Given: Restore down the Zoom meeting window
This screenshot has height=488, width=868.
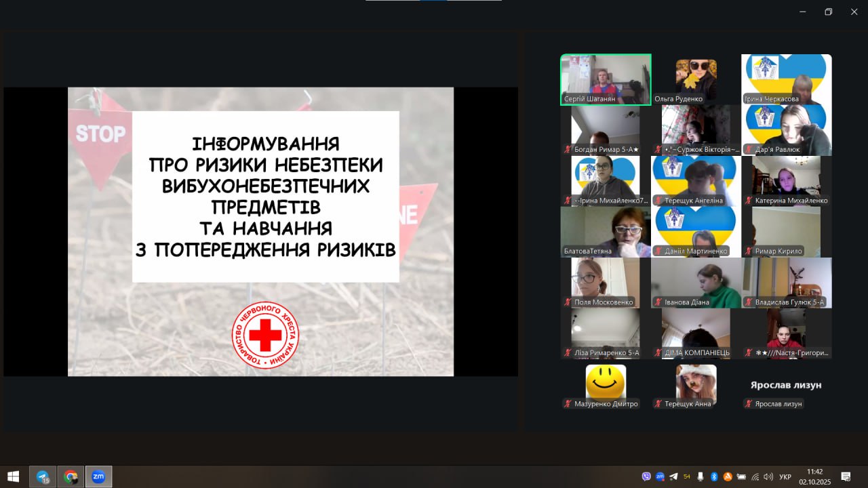Looking at the screenshot, I should tap(828, 12).
